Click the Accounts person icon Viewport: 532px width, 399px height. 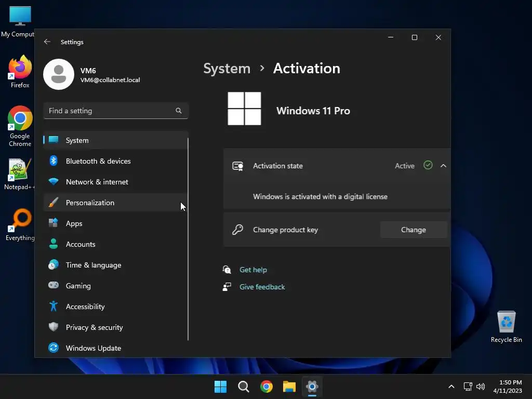[54, 244]
